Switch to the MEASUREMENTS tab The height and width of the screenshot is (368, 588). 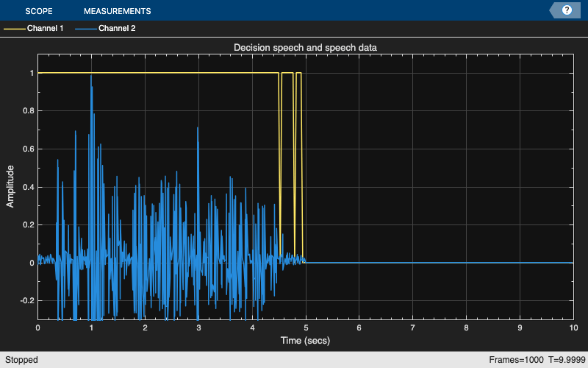point(118,11)
